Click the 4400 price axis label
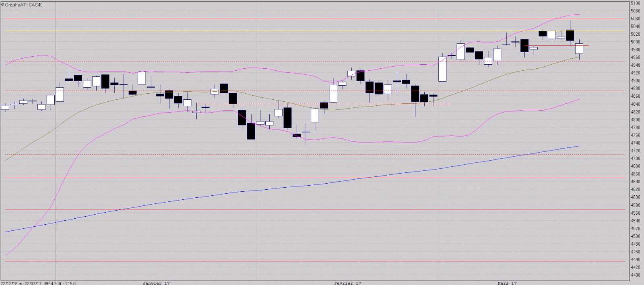Image resolution: width=644 pixels, height=285 pixels. (x=636, y=275)
